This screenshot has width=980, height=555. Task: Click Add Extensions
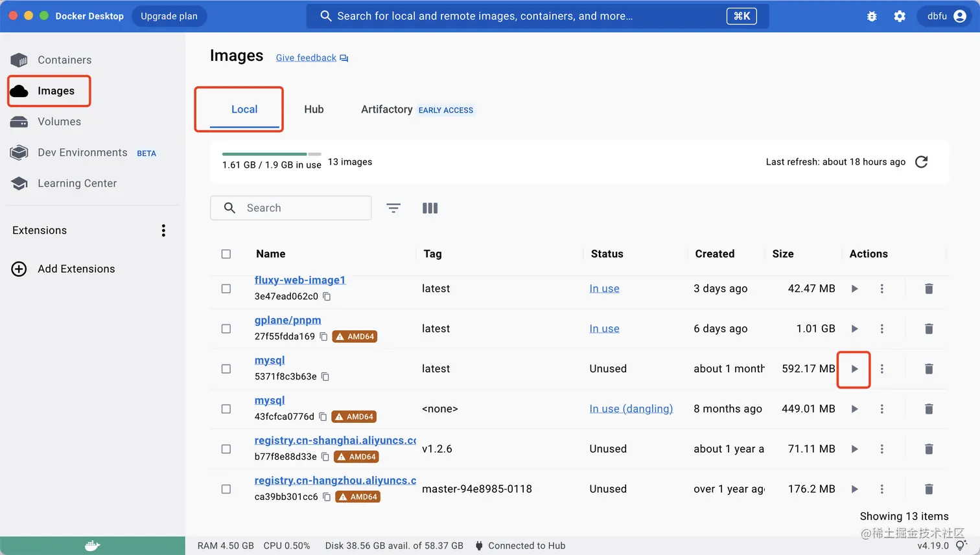[64, 269]
